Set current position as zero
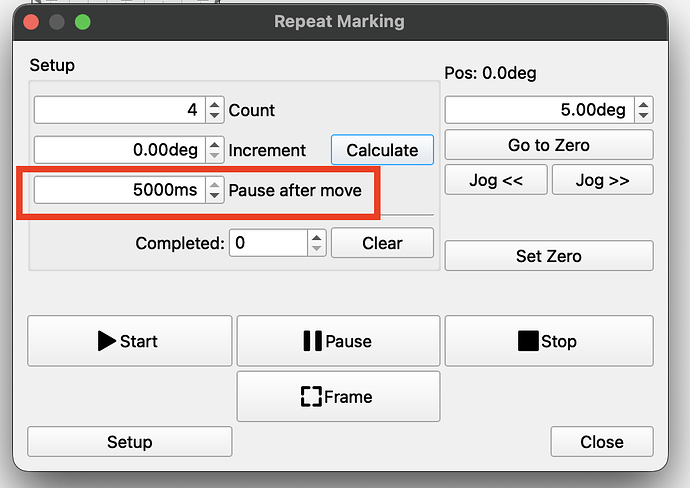Screen dimensions: 690x488 click(x=548, y=256)
